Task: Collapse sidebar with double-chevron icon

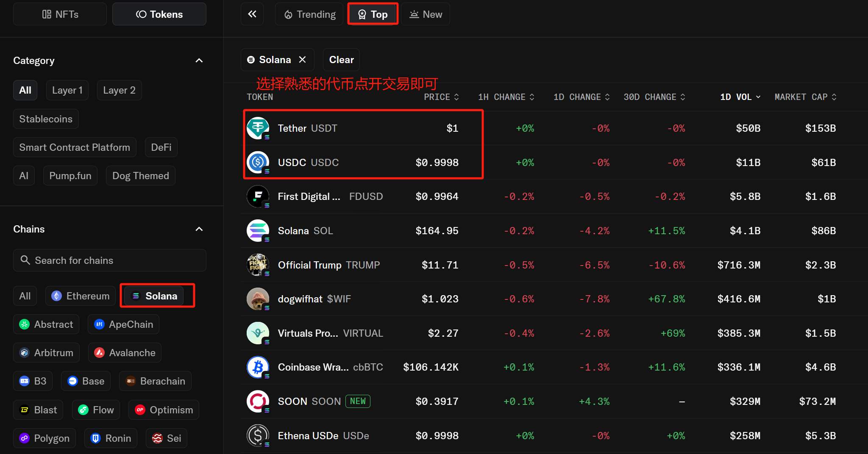Action: tap(252, 14)
